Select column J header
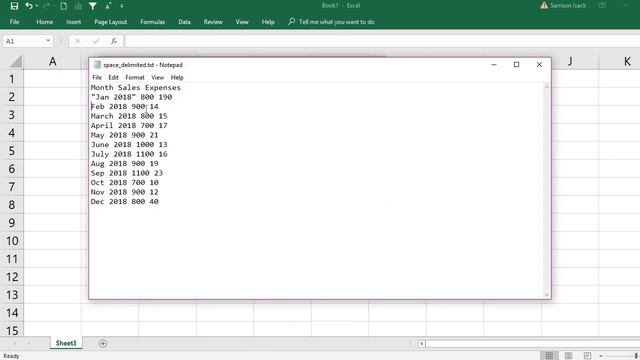 point(570,62)
